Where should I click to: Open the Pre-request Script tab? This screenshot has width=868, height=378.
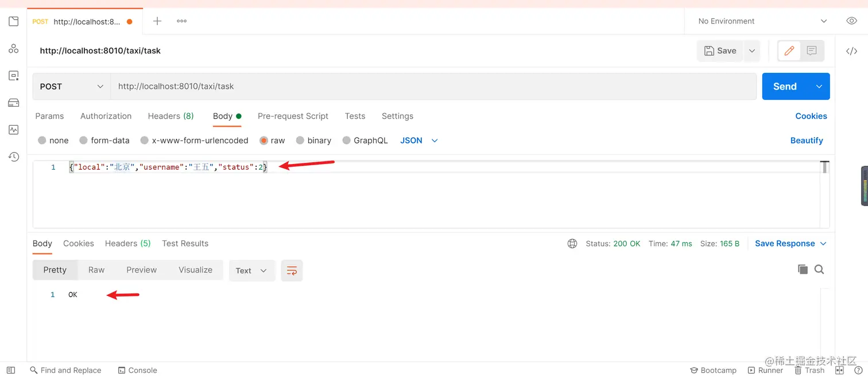click(293, 116)
